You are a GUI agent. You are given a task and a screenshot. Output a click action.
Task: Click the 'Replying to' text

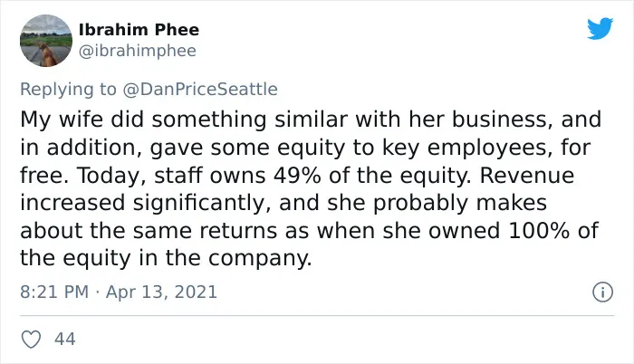(x=68, y=90)
